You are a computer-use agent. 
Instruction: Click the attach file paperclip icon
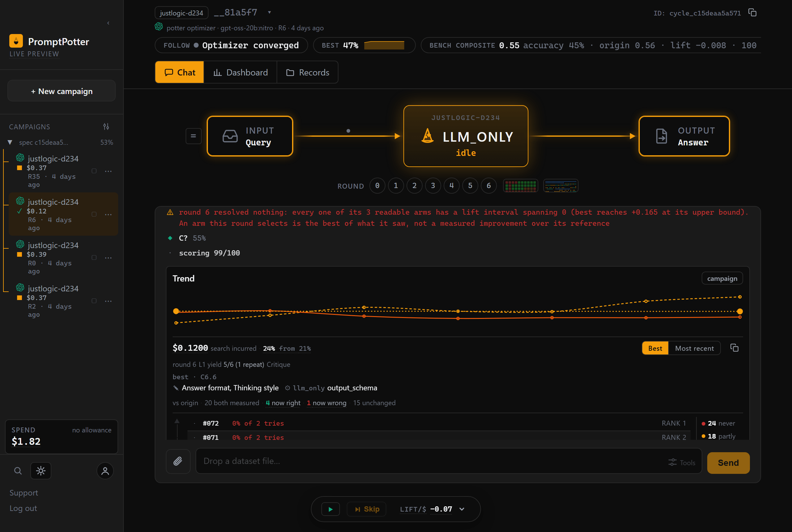(178, 461)
